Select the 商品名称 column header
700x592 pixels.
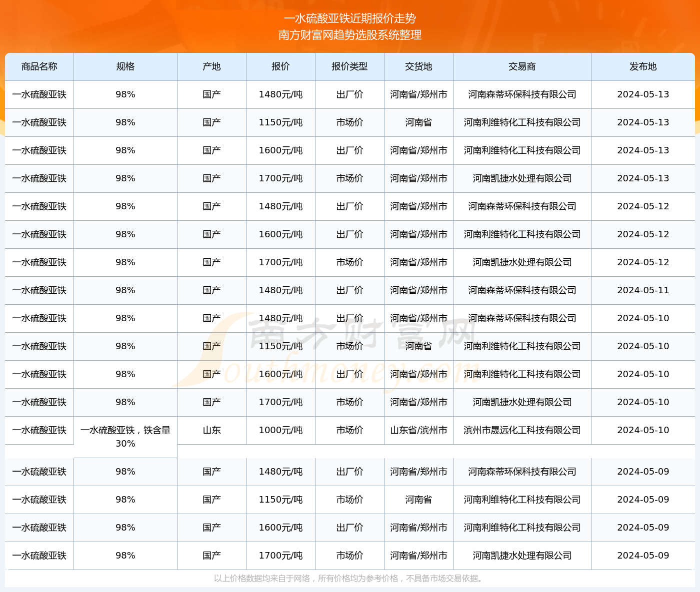pos(39,66)
